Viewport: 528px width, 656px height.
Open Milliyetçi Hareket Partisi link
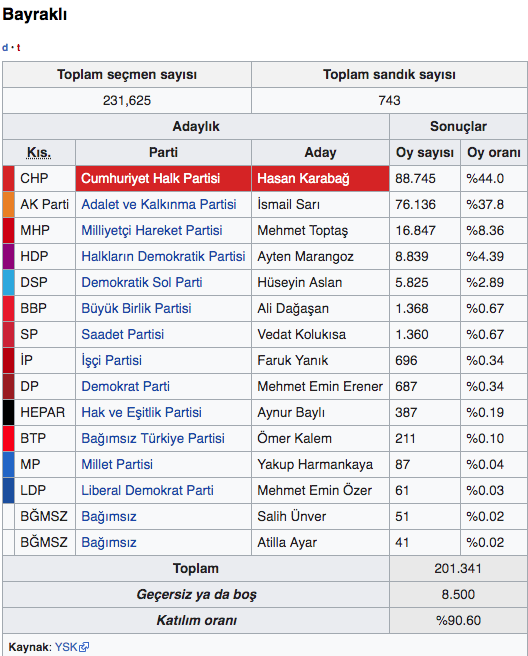click(152, 231)
